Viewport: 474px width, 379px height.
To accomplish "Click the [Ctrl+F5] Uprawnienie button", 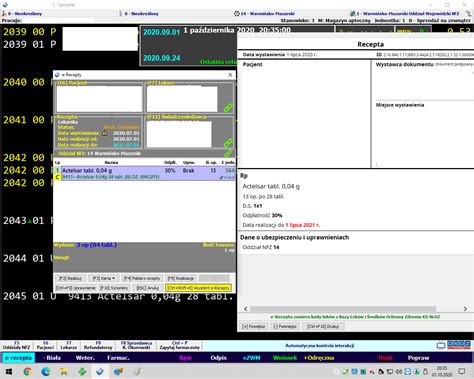I will click(x=76, y=288).
